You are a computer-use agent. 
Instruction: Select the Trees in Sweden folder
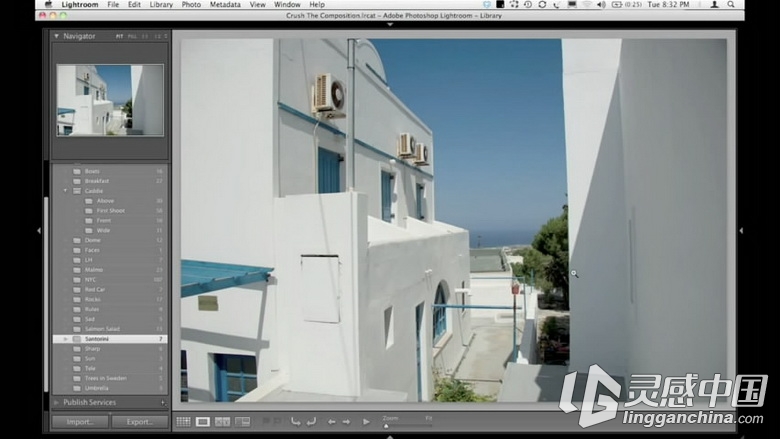coord(110,378)
